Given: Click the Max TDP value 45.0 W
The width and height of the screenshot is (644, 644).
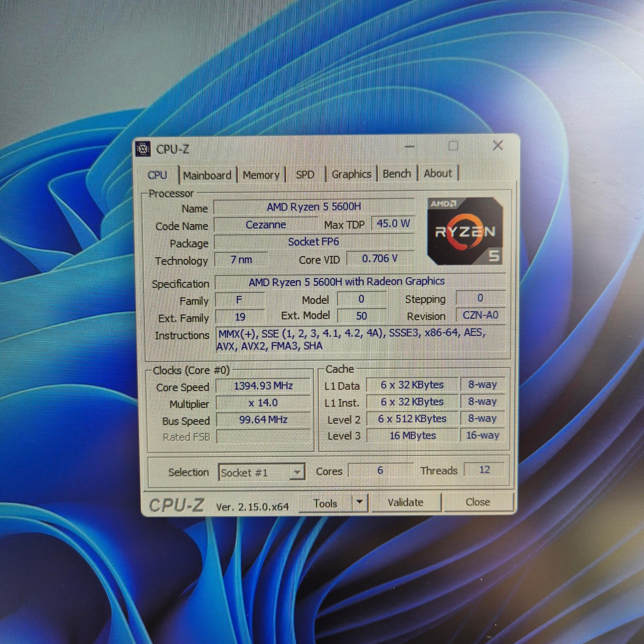Looking at the screenshot, I should (393, 223).
